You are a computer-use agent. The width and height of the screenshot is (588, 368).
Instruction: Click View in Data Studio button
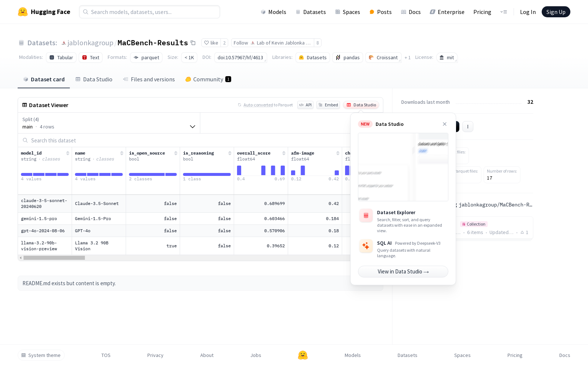(x=403, y=272)
